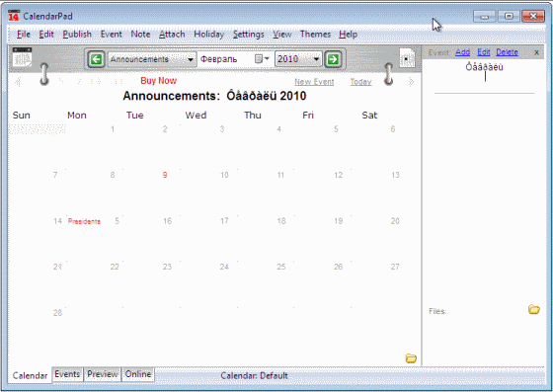Click the Sat column header
The height and width of the screenshot is (392, 553).
pos(369,116)
